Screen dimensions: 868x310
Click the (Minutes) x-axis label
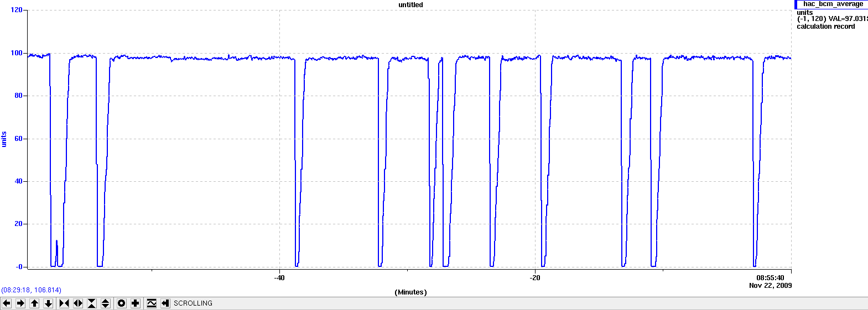click(x=410, y=292)
